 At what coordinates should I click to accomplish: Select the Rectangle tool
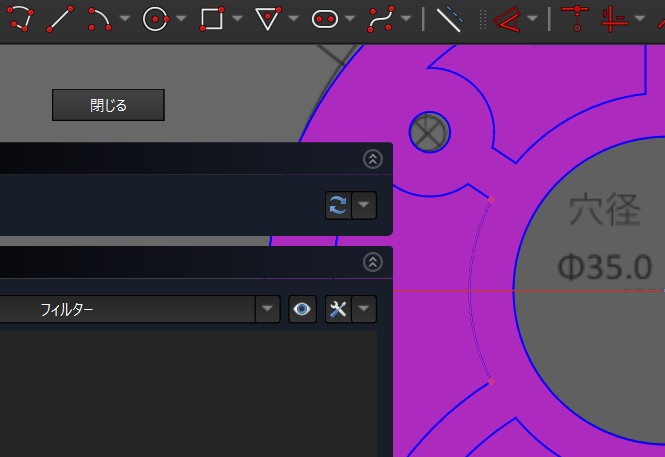(212, 18)
